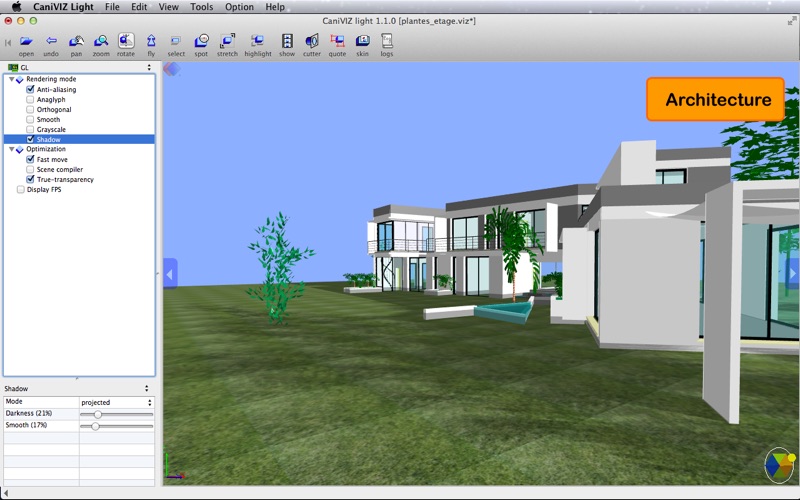
Task: Click the Smooth (17%) label
Action: pyautogui.click(x=26, y=424)
